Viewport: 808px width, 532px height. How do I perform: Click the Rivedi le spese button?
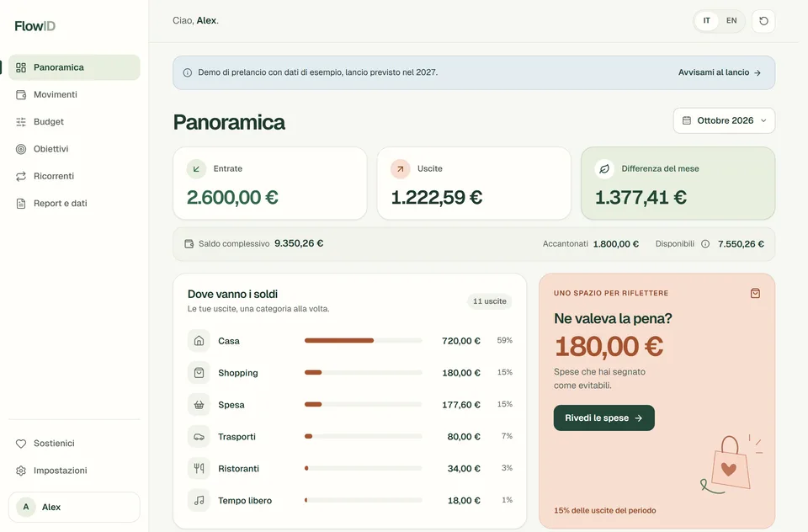604,418
